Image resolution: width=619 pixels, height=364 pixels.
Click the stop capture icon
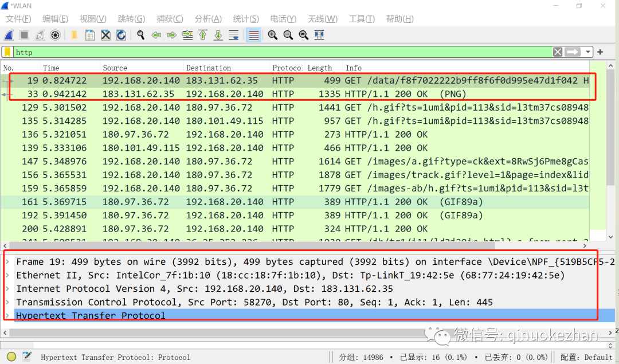[x=23, y=35]
